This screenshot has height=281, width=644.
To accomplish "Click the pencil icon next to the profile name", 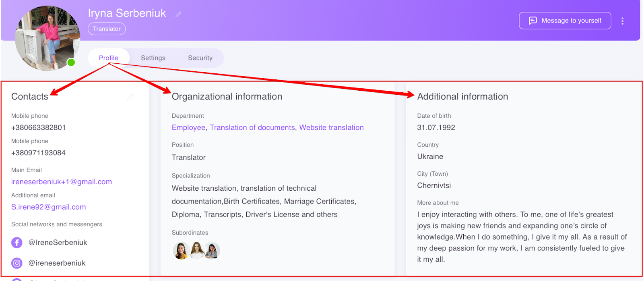I will pos(178,15).
